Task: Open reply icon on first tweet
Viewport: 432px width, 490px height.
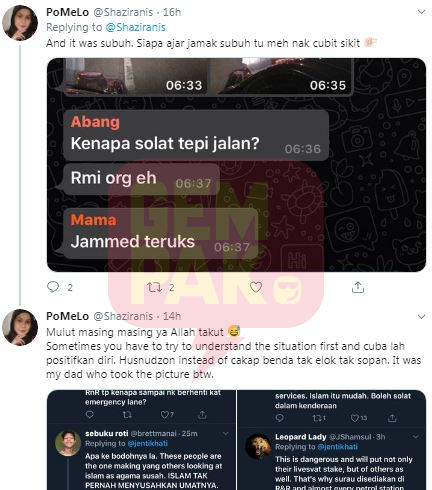Action: [53, 287]
